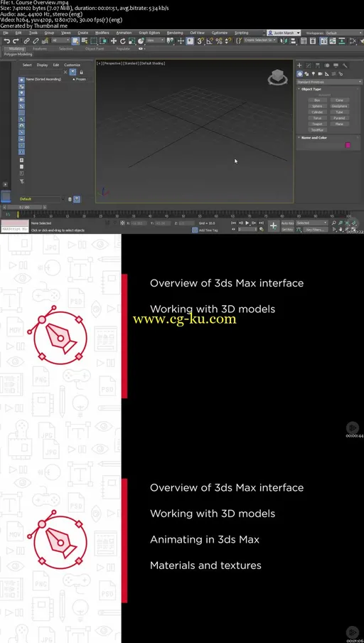Play the animation with play button
Screen dimensions: 364x643
247,223
